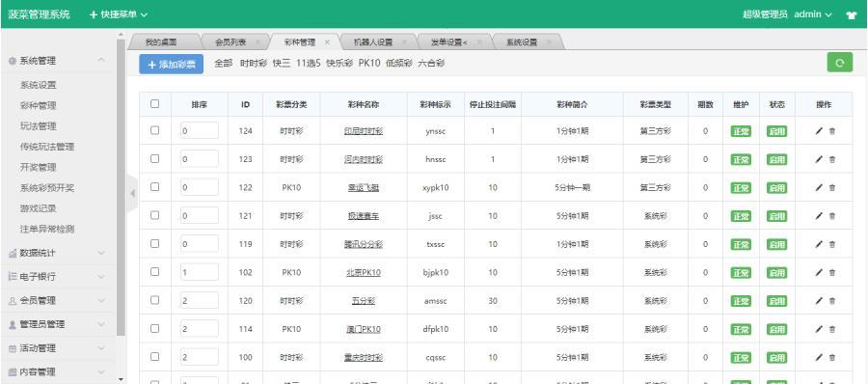
Task: Edit the hnssc row with pencil icon
Action: coord(819,159)
